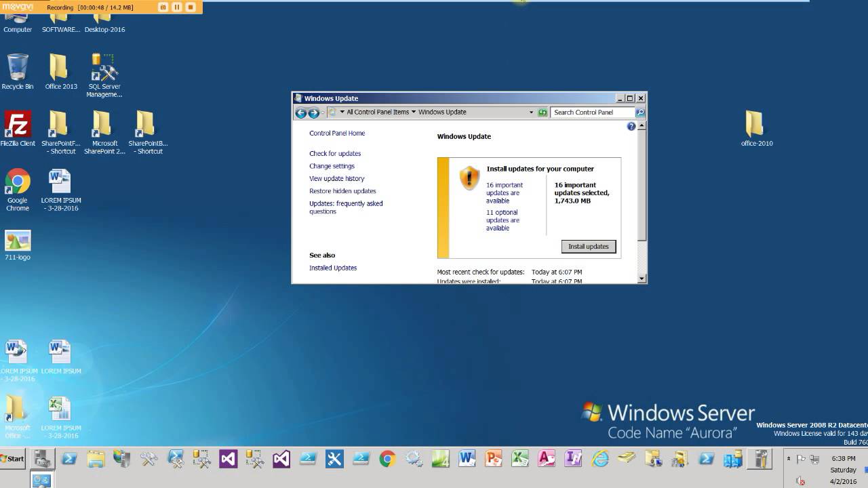Click scrollbar down arrow in Windows Update
This screenshot has height=488, width=868.
point(642,279)
